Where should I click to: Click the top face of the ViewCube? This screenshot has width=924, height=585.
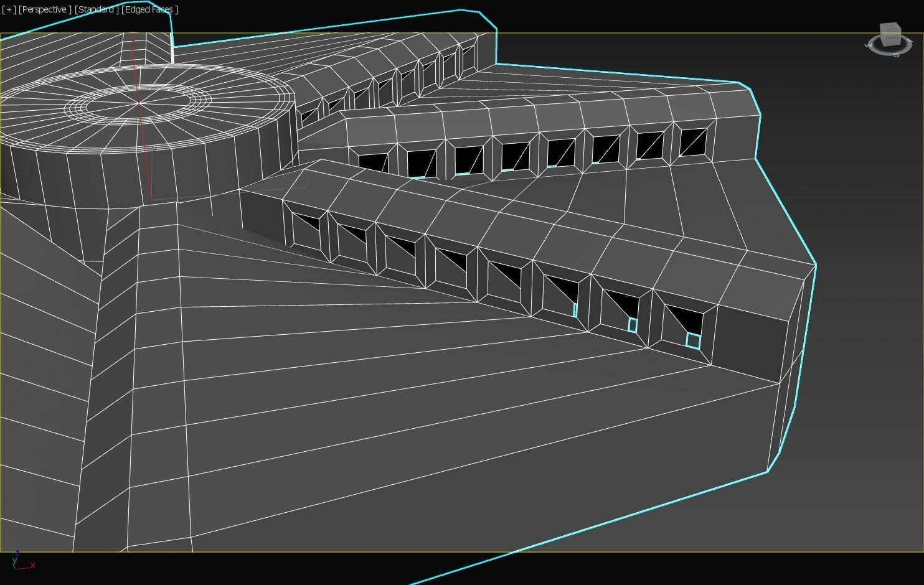point(890,26)
